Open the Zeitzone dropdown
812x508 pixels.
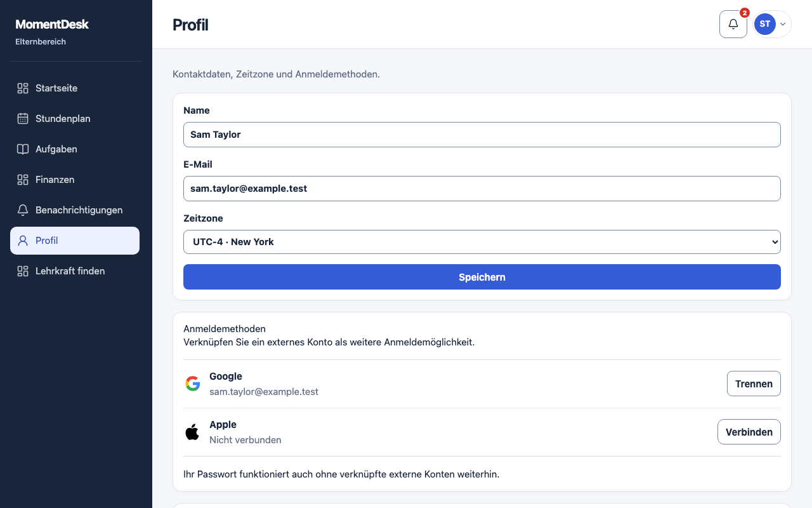tap(482, 242)
